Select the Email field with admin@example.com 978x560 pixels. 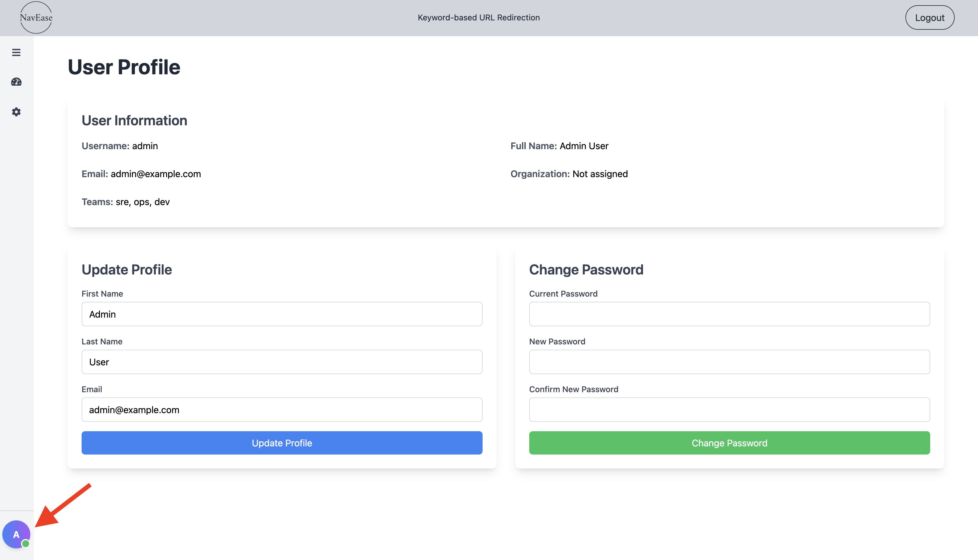click(282, 410)
